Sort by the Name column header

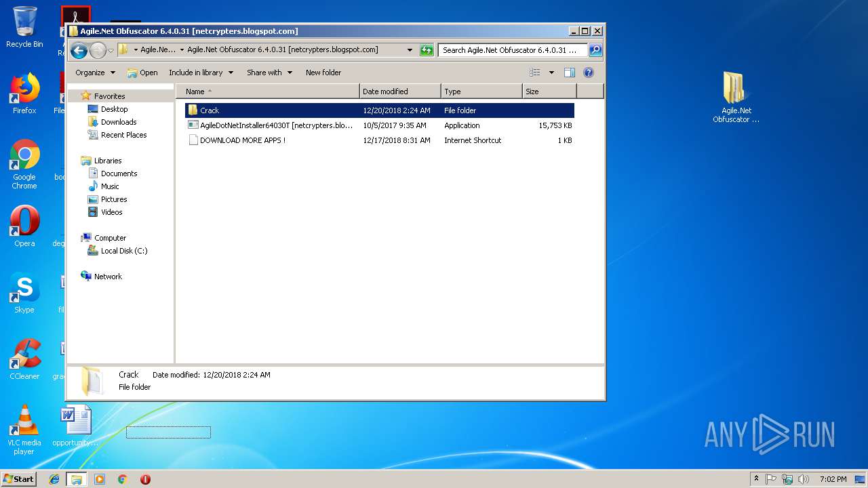(268, 91)
